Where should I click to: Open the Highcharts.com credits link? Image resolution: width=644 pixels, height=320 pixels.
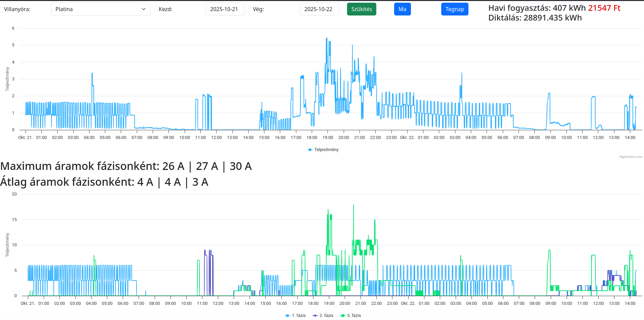(631, 157)
